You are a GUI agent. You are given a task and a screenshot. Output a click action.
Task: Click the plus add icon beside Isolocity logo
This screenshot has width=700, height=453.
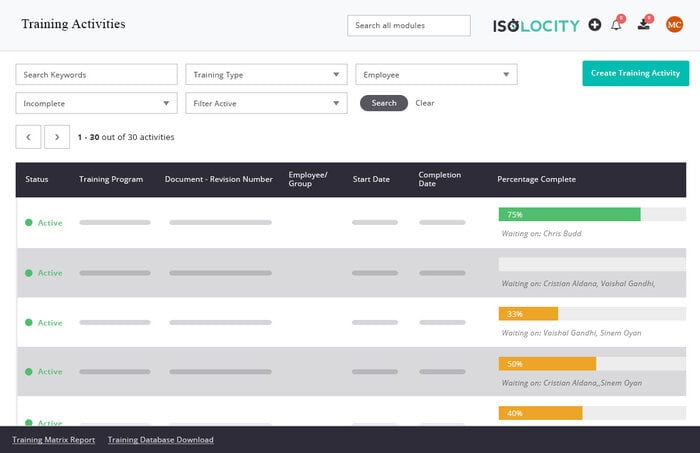pyautogui.click(x=595, y=25)
